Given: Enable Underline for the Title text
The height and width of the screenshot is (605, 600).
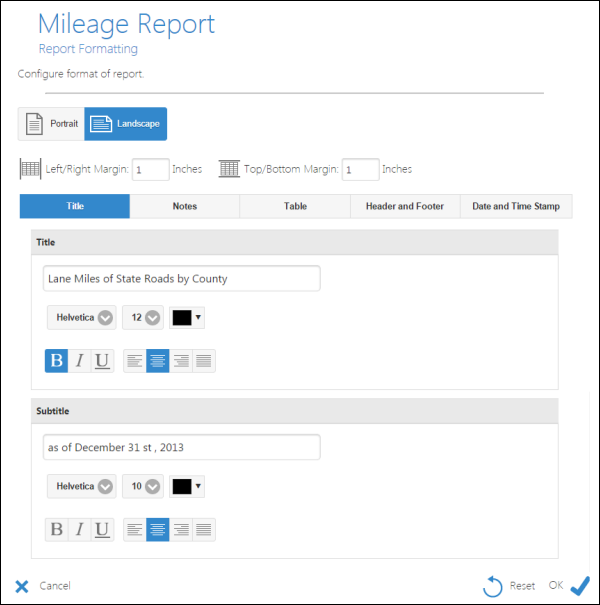Looking at the screenshot, I should pyautogui.click(x=102, y=361).
